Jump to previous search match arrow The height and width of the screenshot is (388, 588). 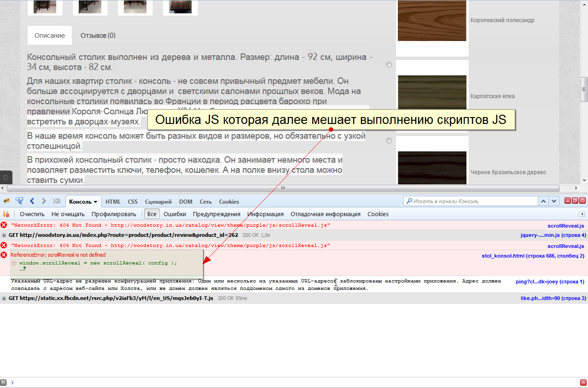pyautogui.click(x=544, y=201)
